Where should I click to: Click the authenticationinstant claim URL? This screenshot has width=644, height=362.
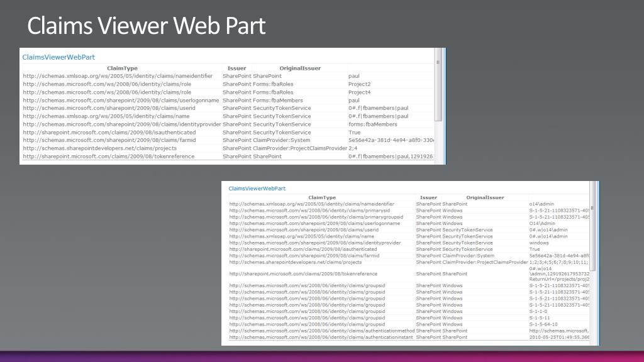point(321,337)
